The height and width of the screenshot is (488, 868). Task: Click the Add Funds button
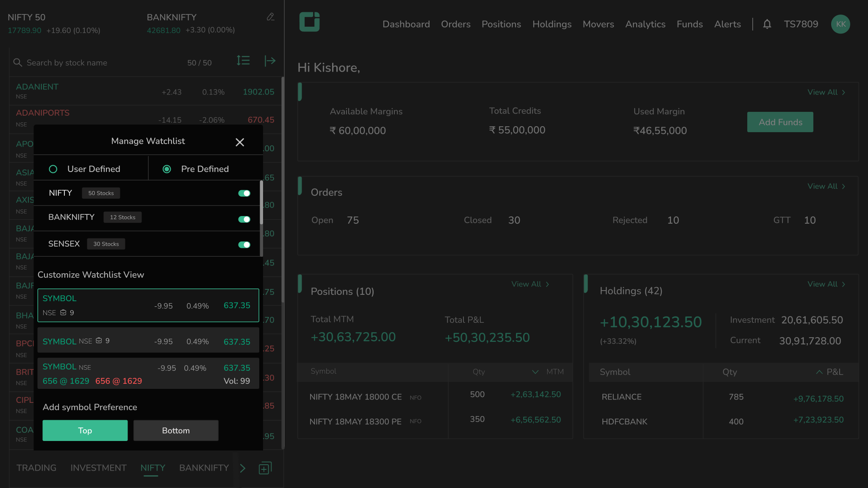tap(780, 122)
